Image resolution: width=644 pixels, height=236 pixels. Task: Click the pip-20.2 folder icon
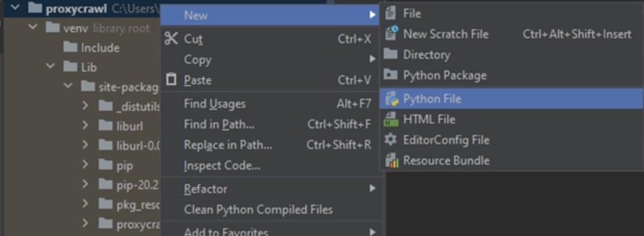tap(106, 184)
